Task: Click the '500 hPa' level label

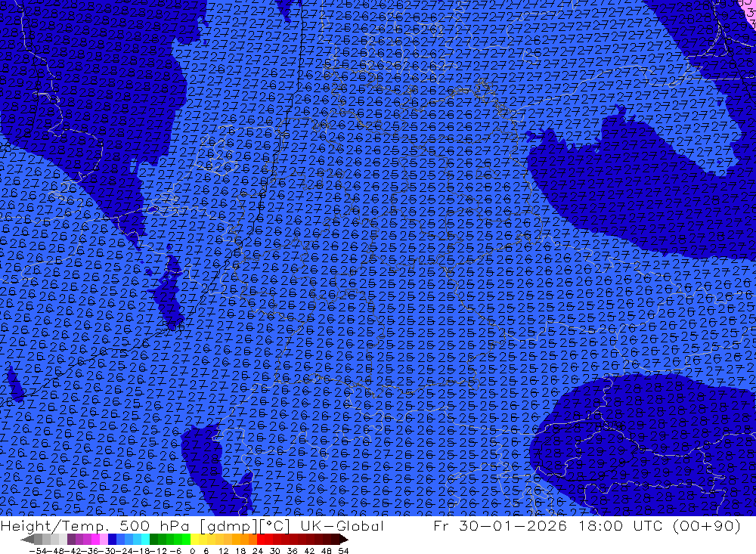Action: pos(154,526)
